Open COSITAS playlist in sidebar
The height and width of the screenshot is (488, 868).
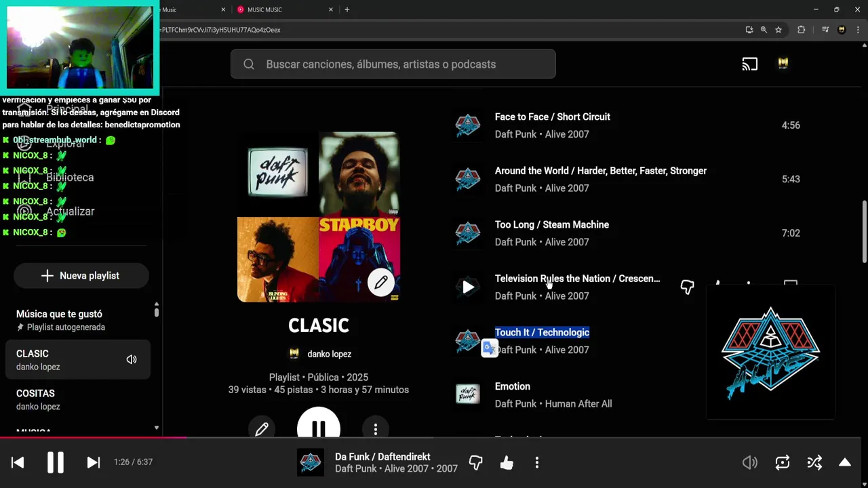[x=78, y=399]
